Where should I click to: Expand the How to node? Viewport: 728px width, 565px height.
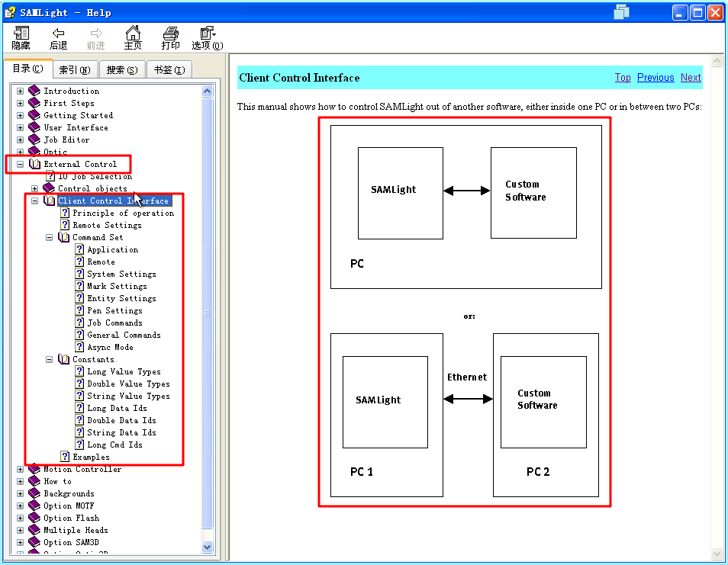click(x=20, y=481)
